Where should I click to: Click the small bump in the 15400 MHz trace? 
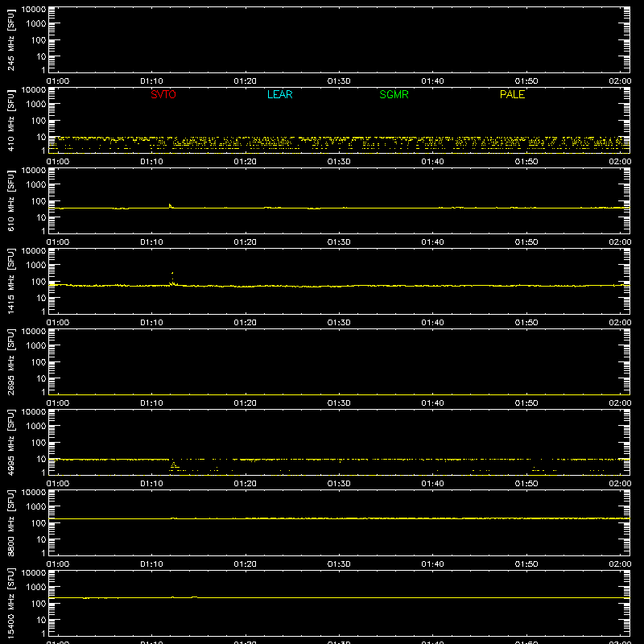coord(194,597)
